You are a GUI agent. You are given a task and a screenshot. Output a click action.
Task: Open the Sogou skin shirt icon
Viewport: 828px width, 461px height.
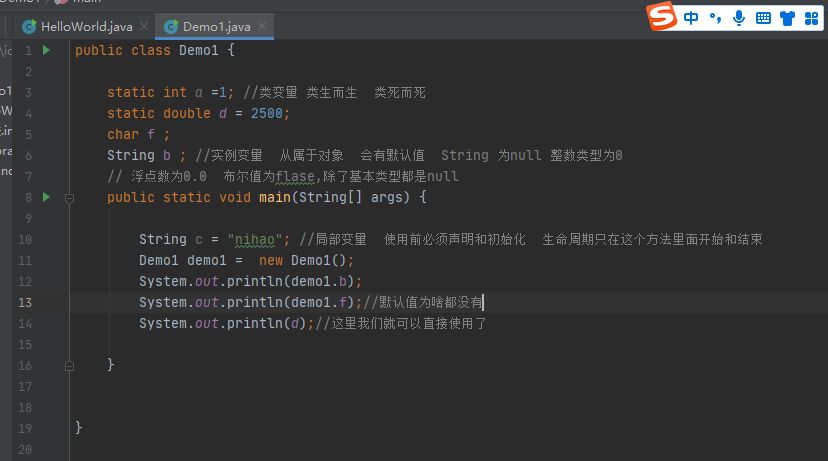(787, 17)
